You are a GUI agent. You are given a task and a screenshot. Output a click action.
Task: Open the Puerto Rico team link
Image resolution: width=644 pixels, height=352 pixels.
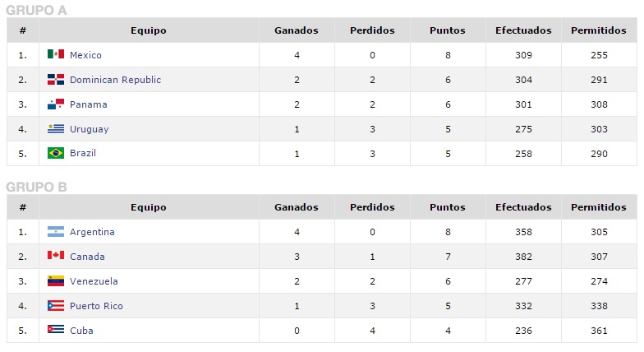(96, 306)
